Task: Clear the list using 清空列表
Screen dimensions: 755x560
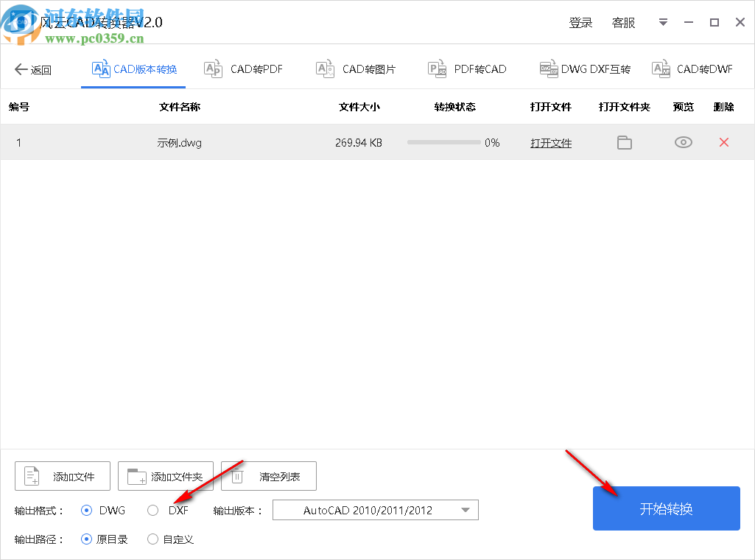Action: tap(269, 476)
